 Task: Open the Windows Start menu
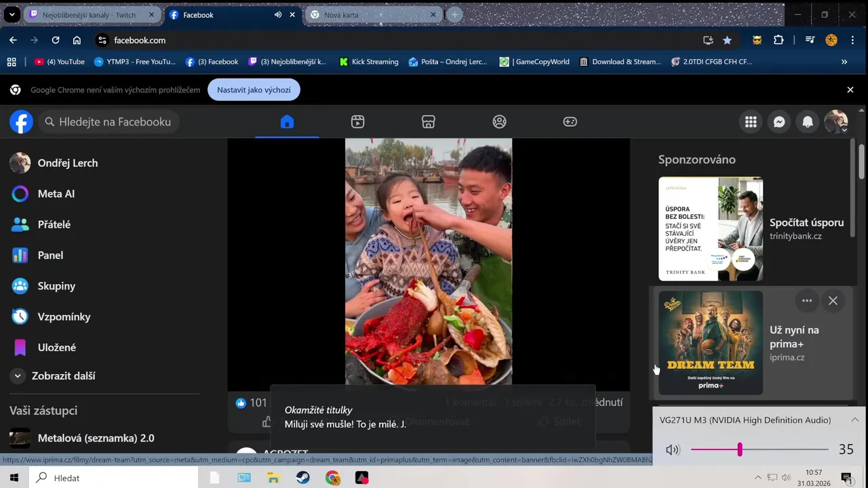(x=14, y=478)
